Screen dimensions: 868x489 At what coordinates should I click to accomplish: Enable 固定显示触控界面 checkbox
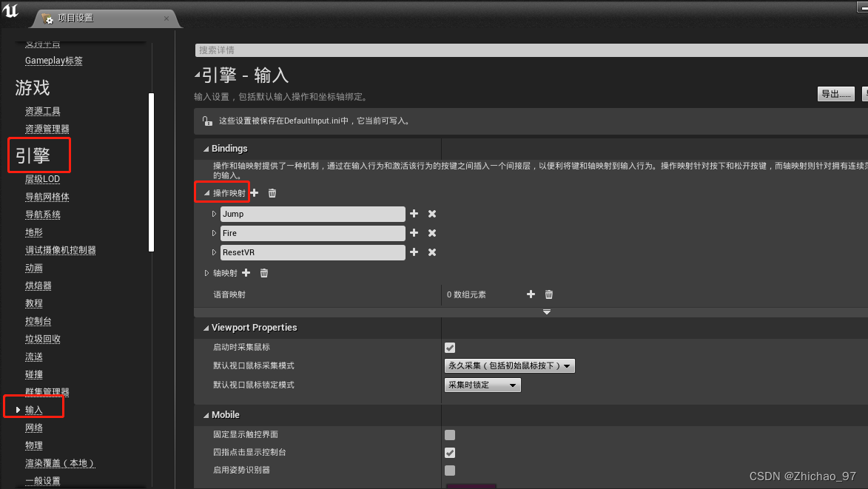(x=450, y=435)
